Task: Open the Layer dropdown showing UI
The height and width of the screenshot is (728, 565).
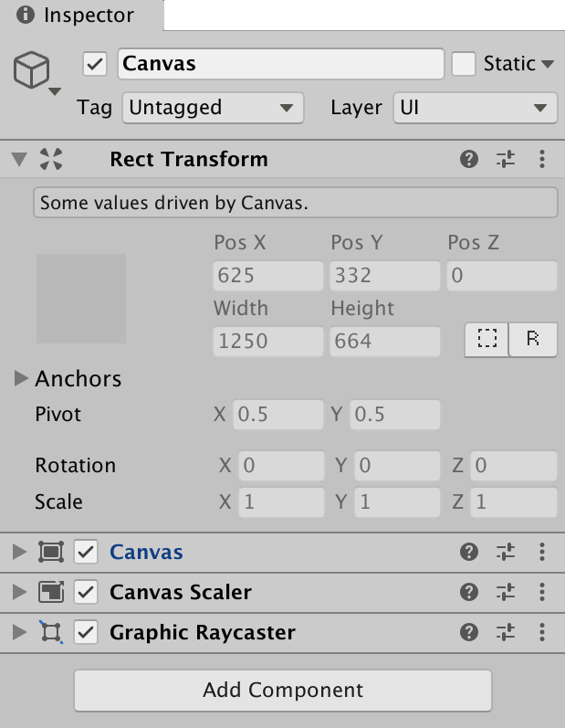Action: tap(475, 108)
